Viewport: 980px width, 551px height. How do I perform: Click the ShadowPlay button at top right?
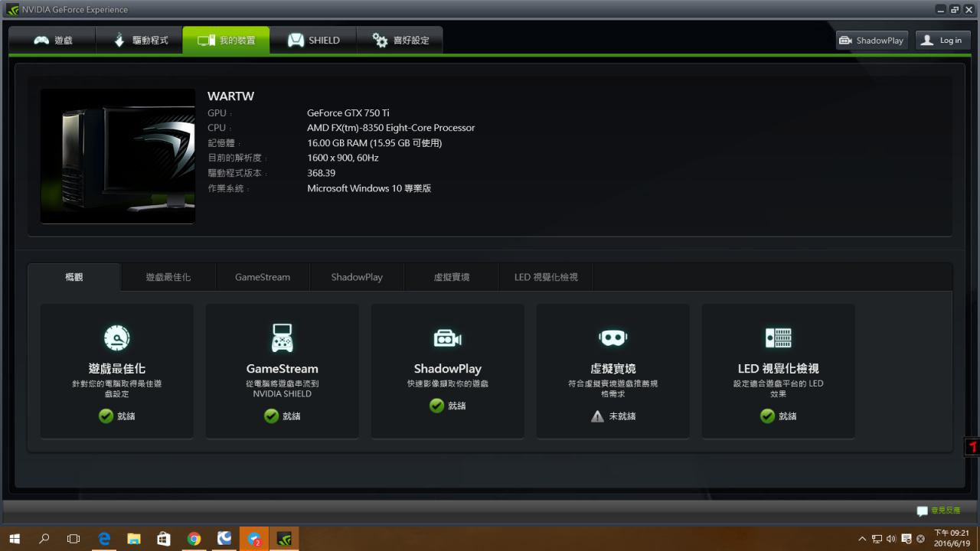point(871,41)
